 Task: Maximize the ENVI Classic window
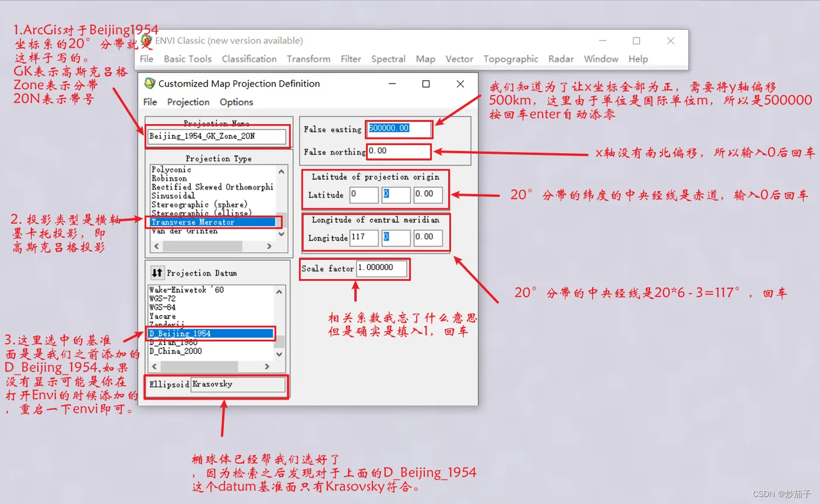636,41
